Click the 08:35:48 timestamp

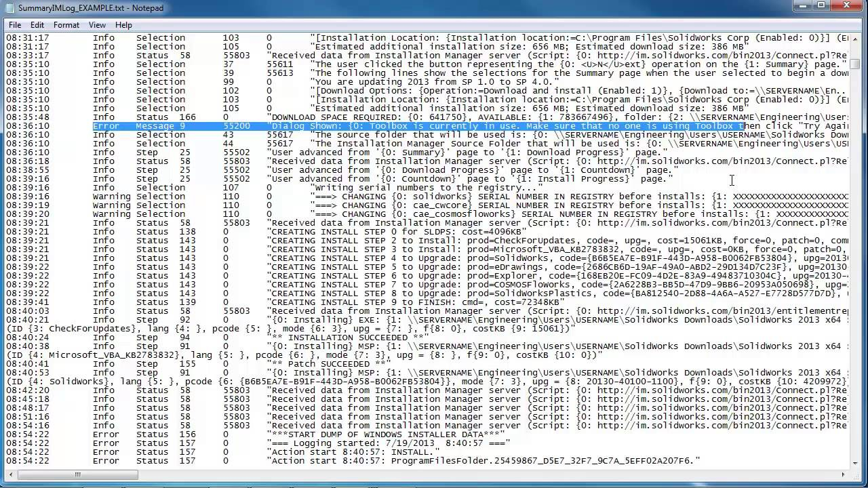pyautogui.click(x=28, y=117)
